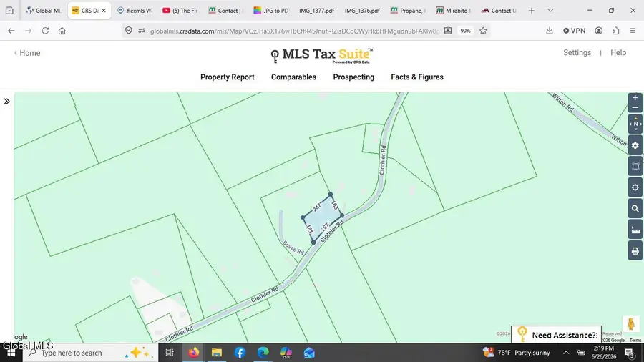Zoom in on the map with plus button
The width and height of the screenshot is (644, 362).
coord(635,98)
